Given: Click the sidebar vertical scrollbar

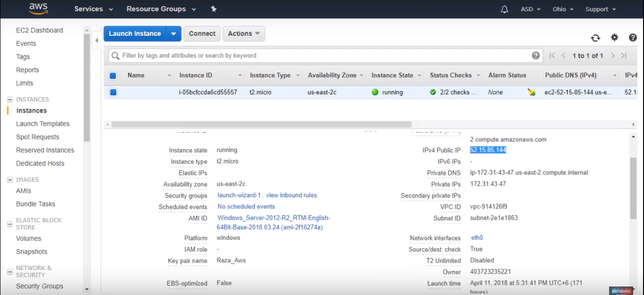Looking at the screenshot, I should pos(87,87).
